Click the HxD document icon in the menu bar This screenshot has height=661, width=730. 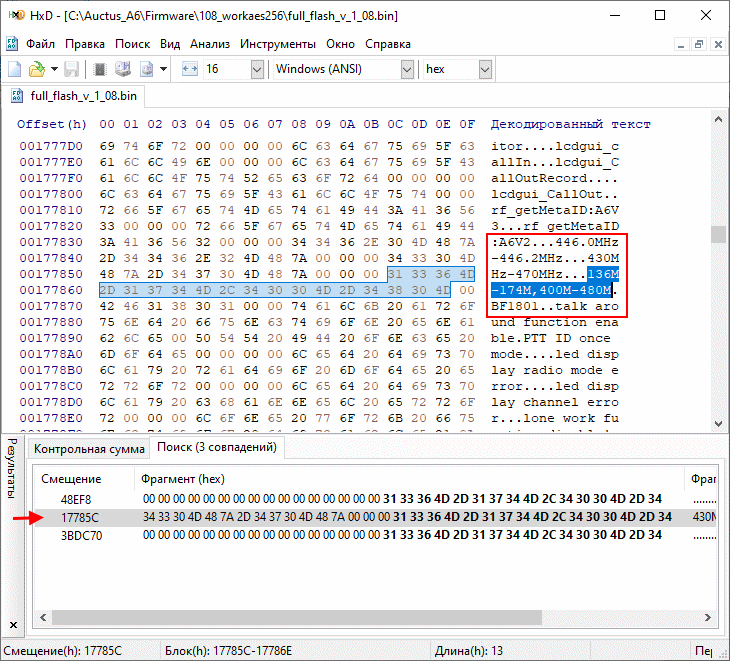[x=12, y=44]
